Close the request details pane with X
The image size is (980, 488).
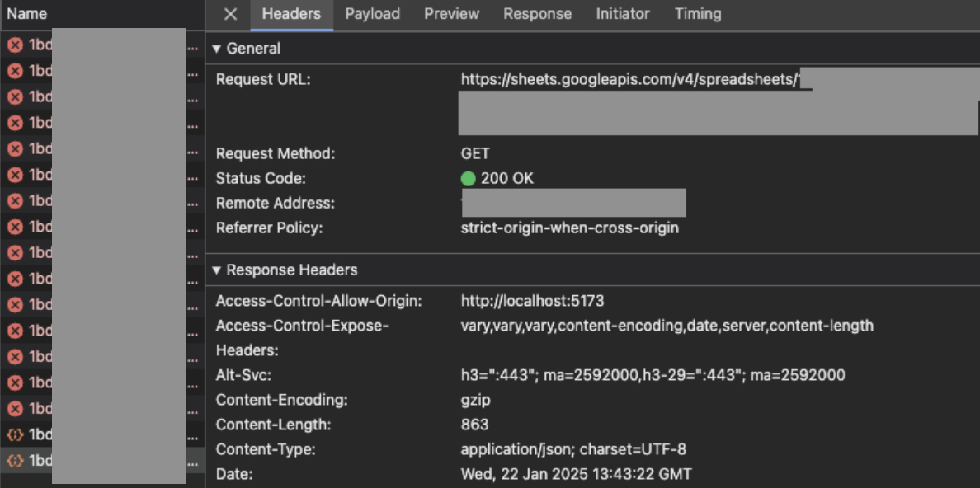coord(231,14)
